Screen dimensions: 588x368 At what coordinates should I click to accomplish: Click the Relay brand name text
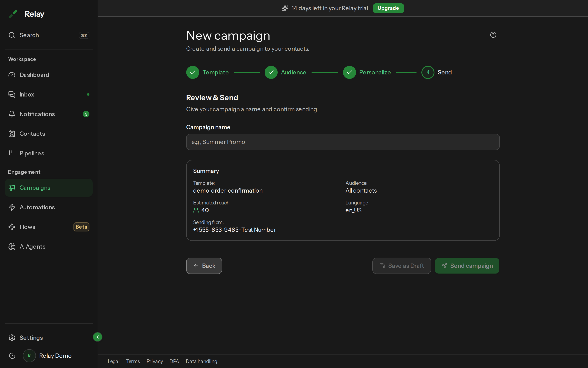[x=34, y=14]
